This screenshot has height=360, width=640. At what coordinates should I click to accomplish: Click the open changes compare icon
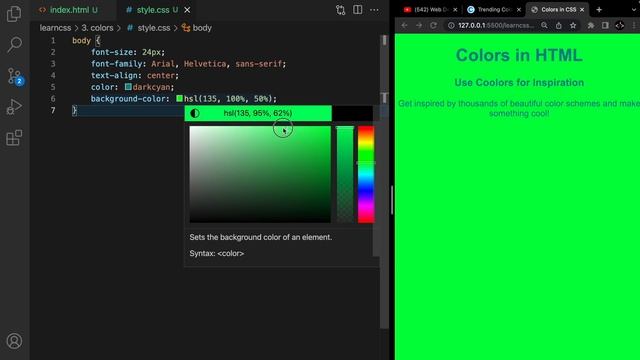click(x=340, y=10)
